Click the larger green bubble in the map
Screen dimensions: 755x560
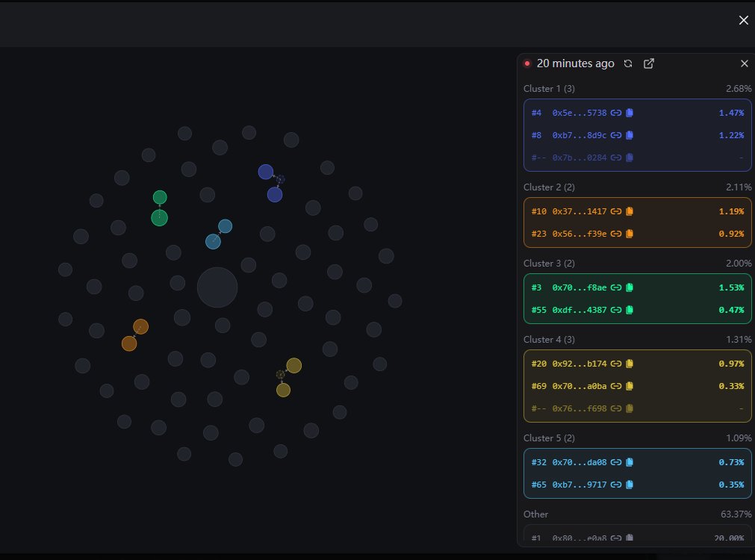click(x=159, y=218)
